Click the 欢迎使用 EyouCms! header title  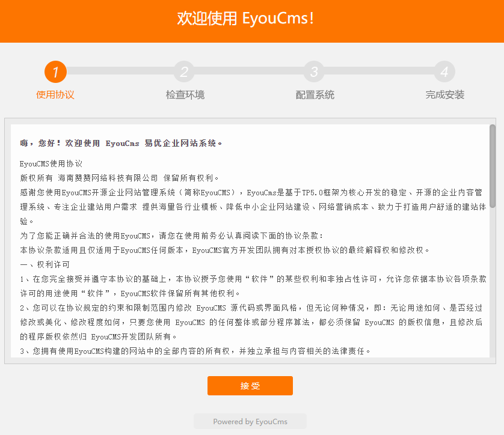[245, 18]
